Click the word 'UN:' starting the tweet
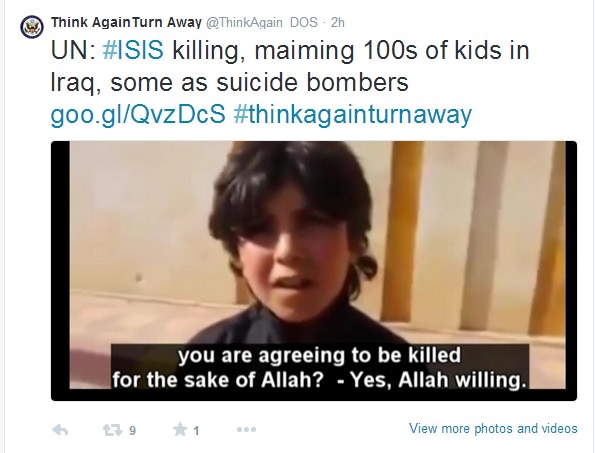The height and width of the screenshot is (453, 595). 73,50
